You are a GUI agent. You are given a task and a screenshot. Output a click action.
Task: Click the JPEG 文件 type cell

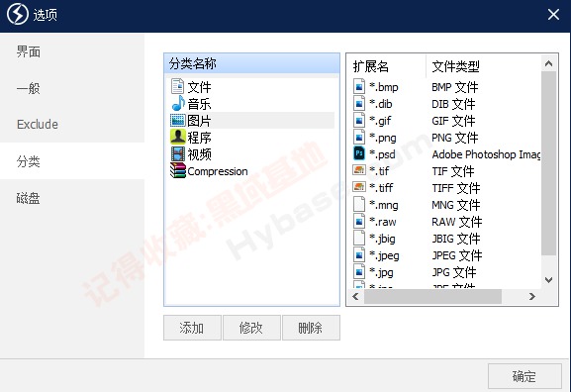[x=457, y=255]
